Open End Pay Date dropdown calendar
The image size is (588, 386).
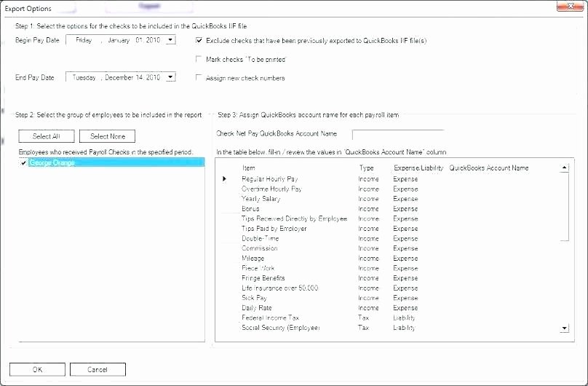(170, 77)
